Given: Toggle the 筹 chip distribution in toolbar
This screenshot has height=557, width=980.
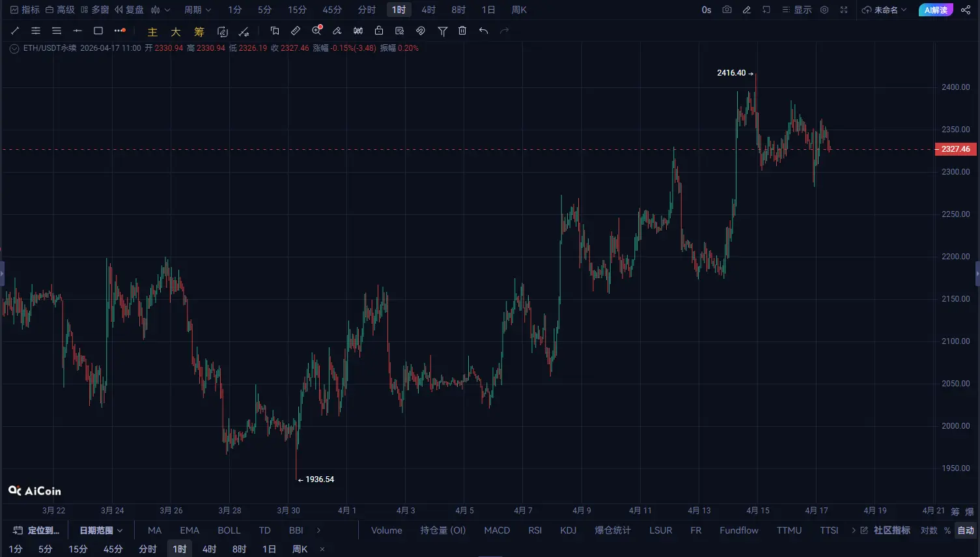Looking at the screenshot, I should (x=199, y=31).
